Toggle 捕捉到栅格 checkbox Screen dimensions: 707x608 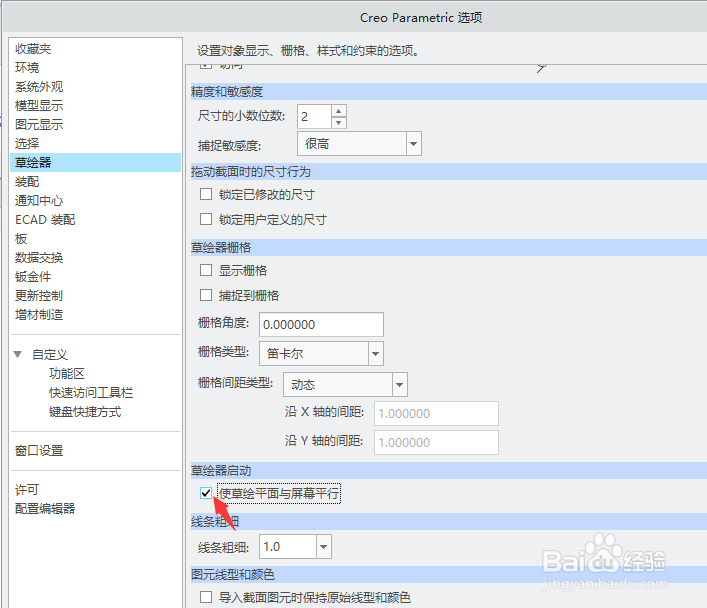pos(206,295)
